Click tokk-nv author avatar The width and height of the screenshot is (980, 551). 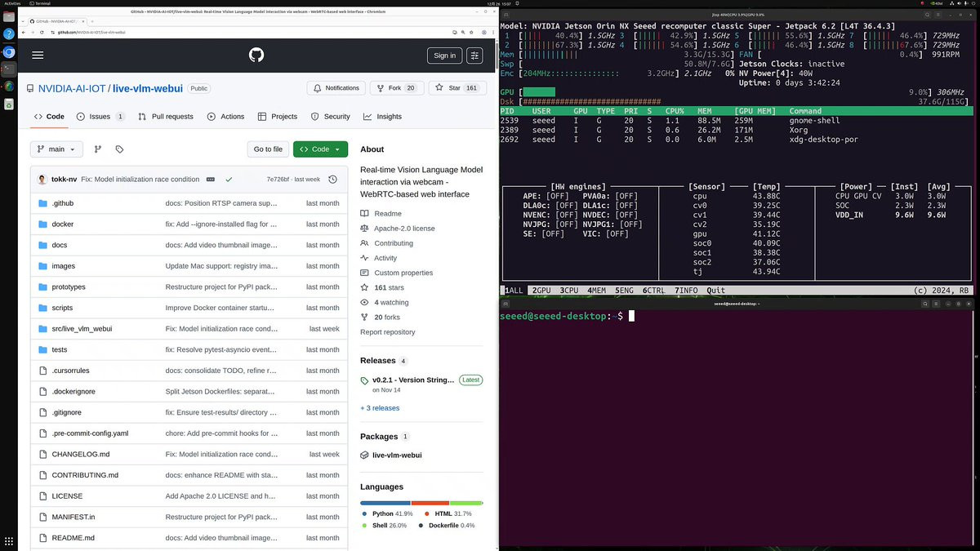point(42,180)
